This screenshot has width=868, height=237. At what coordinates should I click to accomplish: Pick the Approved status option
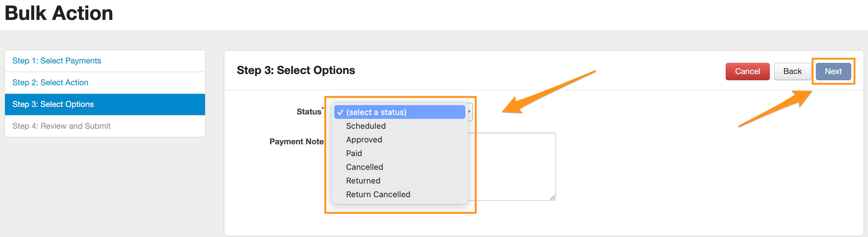pos(364,140)
